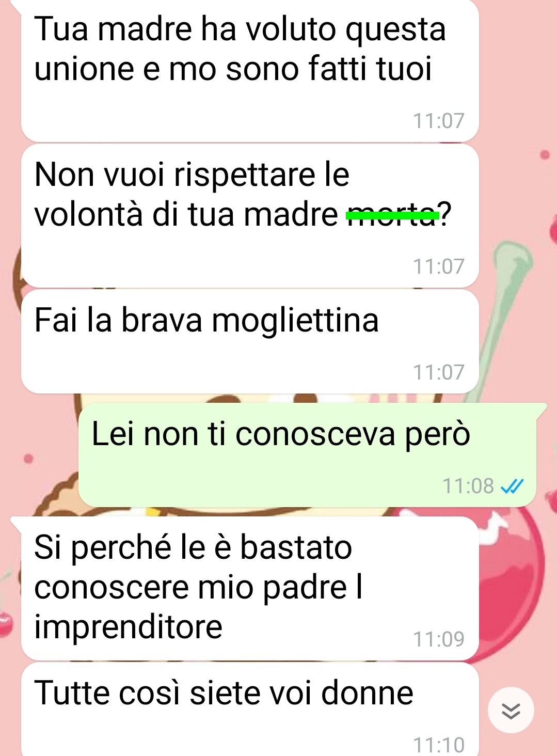Viewport: 557px width, 756px height.
Task: Tap the 11:07 timestamp under "Fai la brava mogliettina"
Action: click(x=439, y=372)
